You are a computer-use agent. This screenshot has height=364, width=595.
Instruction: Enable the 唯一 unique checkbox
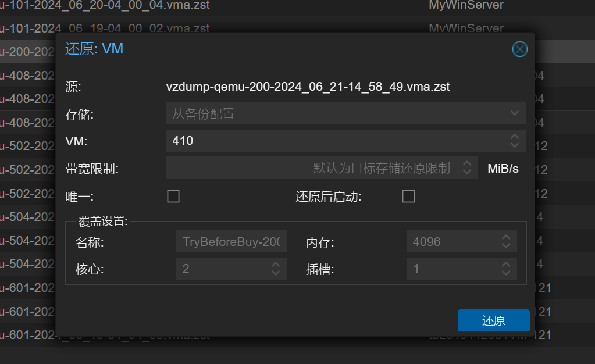coord(173,196)
